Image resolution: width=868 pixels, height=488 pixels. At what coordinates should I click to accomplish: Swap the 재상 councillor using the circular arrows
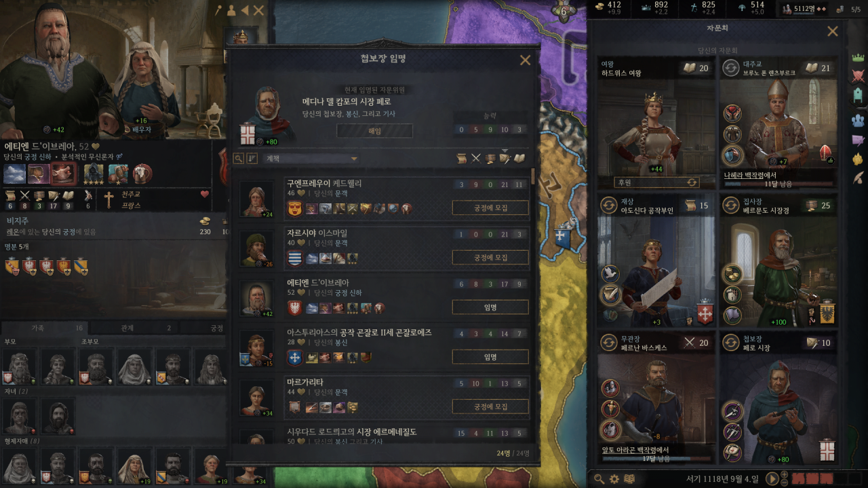click(x=608, y=206)
